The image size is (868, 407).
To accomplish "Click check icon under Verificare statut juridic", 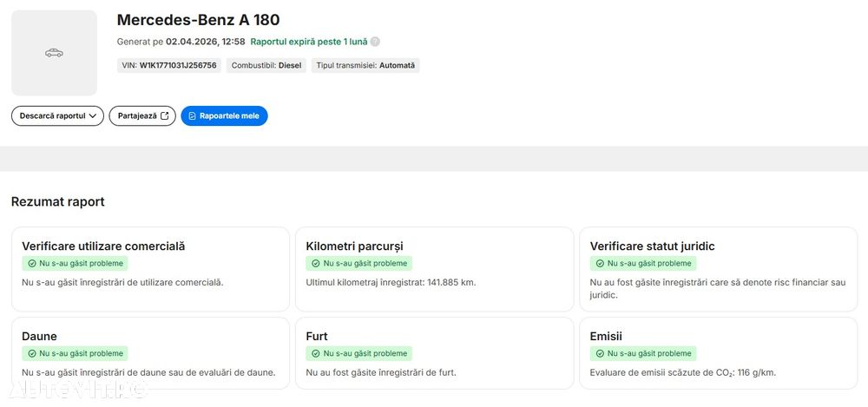I will coord(601,263).
